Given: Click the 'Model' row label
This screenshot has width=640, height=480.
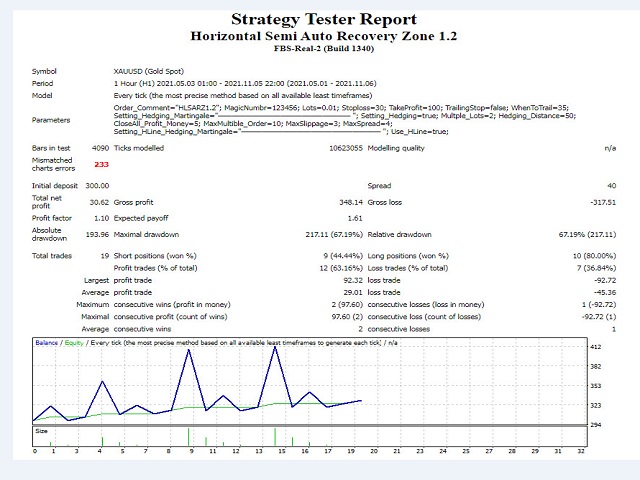Looking at the screenshot, I should (42, 96).
